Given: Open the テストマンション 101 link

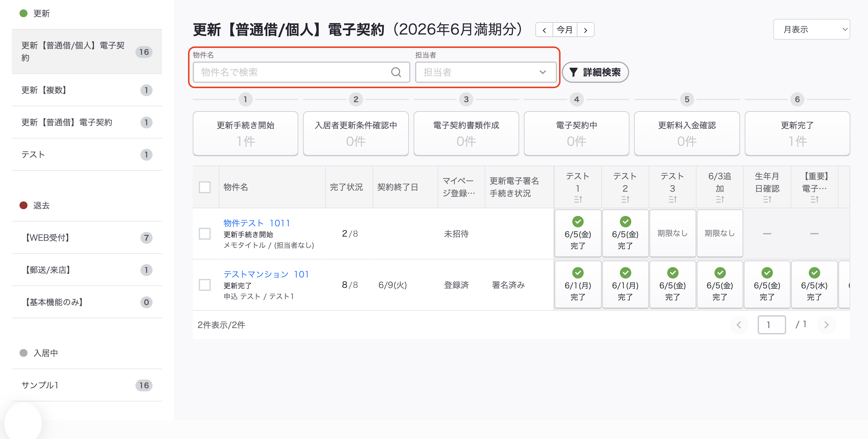Looking at the screenshot, I should (x=266, y=274).
